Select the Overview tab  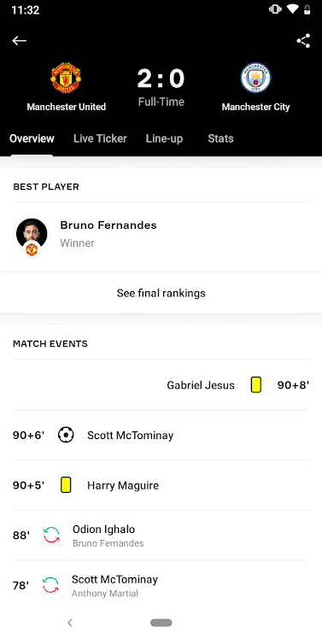tap(32, 138)
